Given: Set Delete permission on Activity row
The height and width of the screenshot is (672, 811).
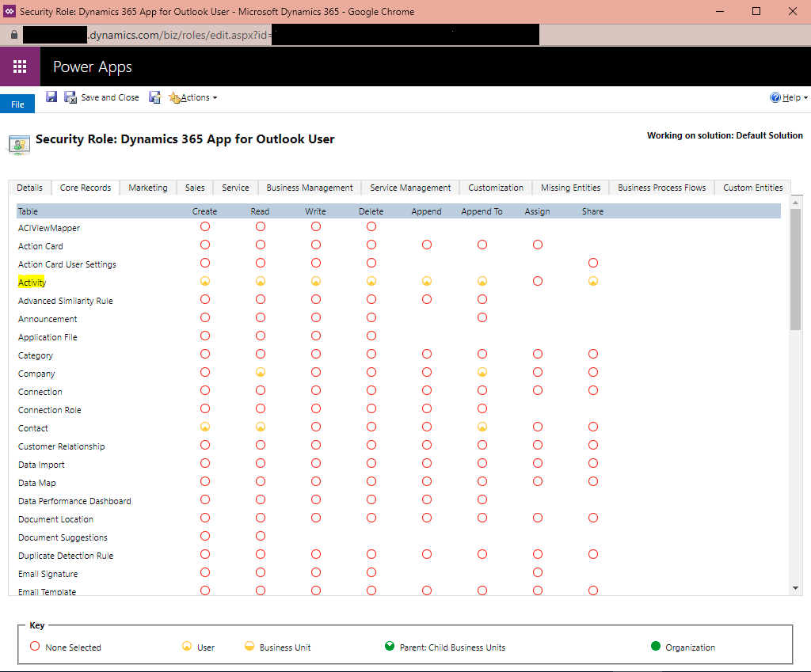Looking at the screenshot, I should coord(371,281).
